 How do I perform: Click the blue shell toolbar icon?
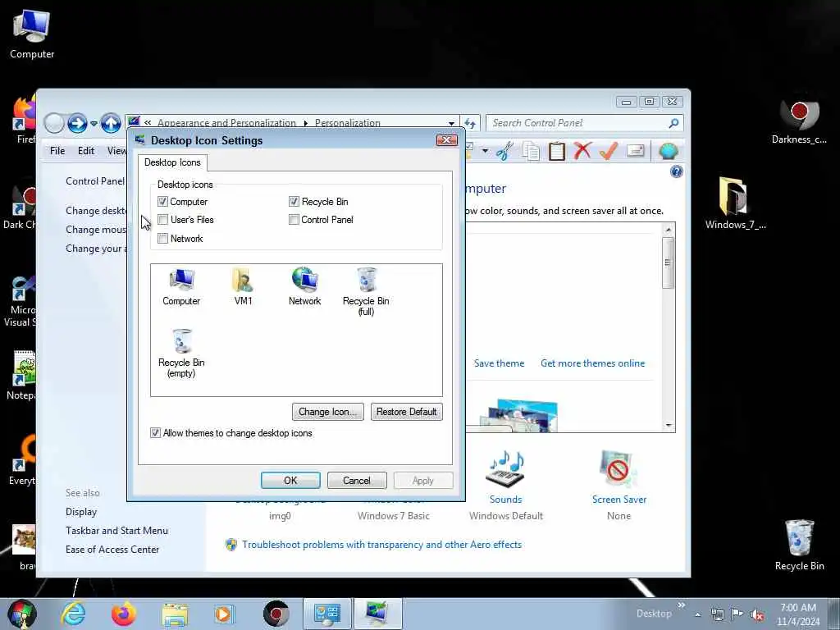tap(668, 151)
